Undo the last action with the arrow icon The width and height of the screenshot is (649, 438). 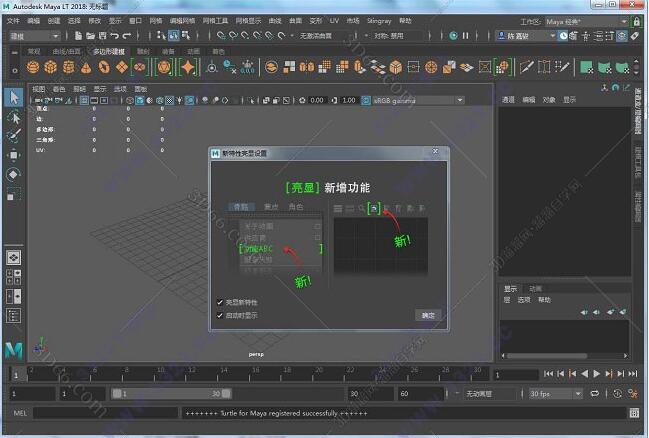coord(114,36)
